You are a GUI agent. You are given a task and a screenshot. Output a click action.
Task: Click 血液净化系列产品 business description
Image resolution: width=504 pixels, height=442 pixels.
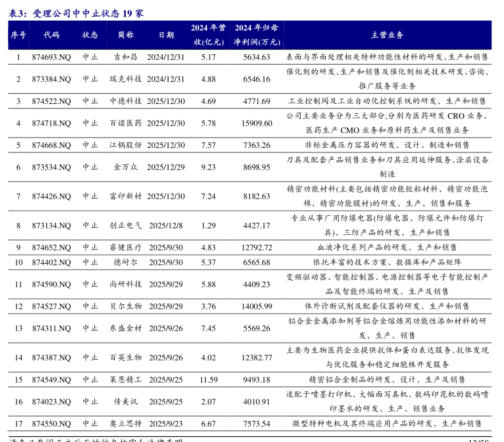click(x=387, y=247)
